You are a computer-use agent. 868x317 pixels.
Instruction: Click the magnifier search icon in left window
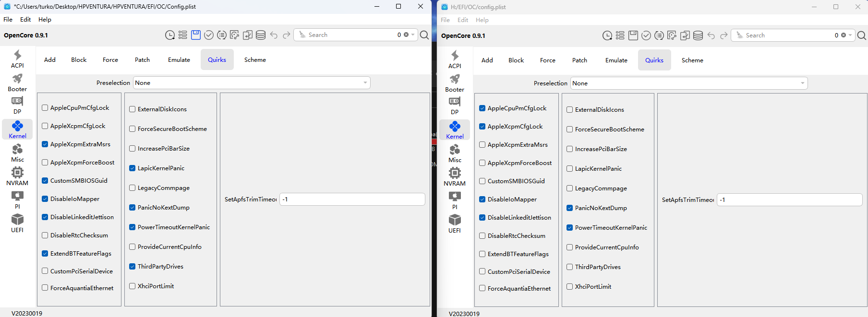point(424,35)
